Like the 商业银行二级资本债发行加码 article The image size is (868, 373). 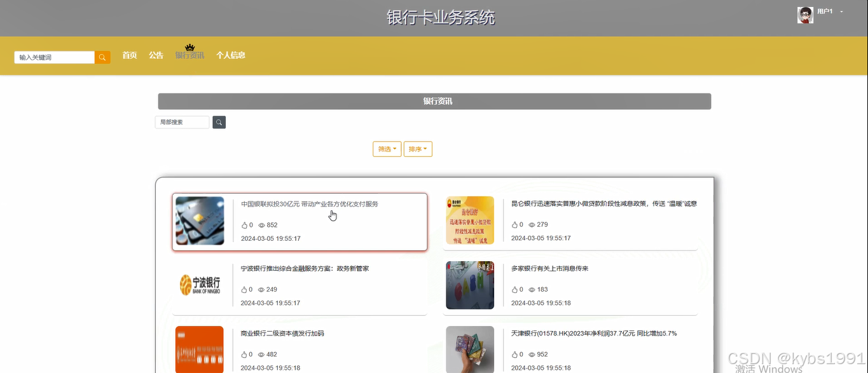coord(244,354)
